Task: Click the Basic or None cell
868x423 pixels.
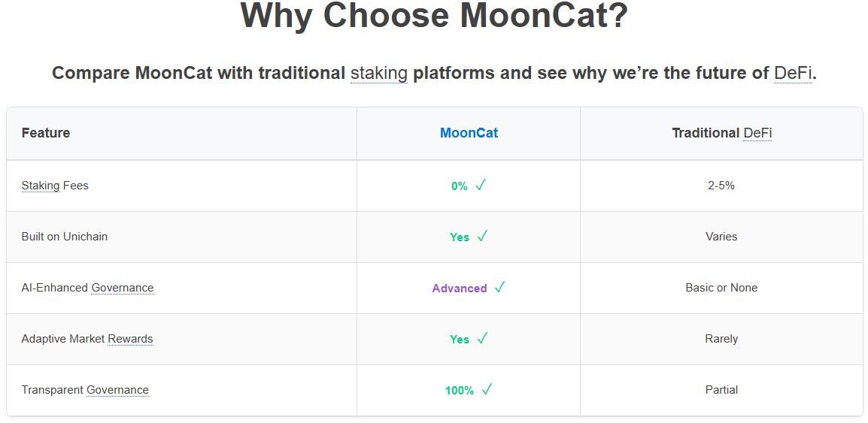Action: tap(721, 288)
